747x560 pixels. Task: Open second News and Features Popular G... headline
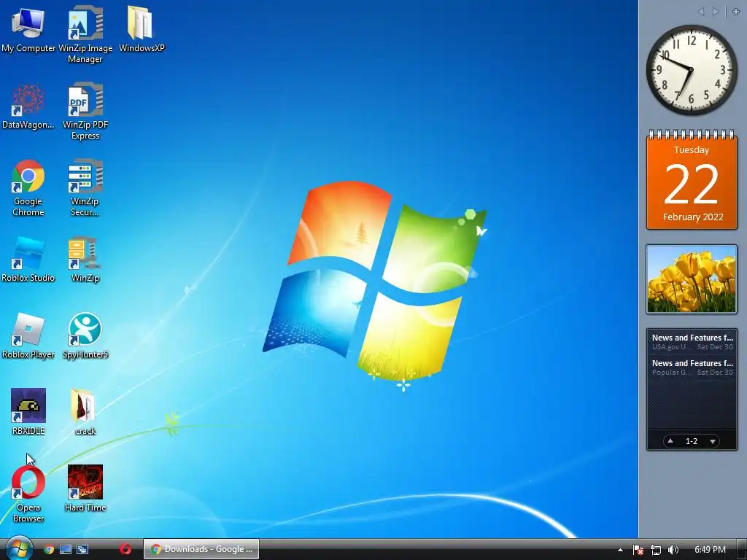click(692, 367)
